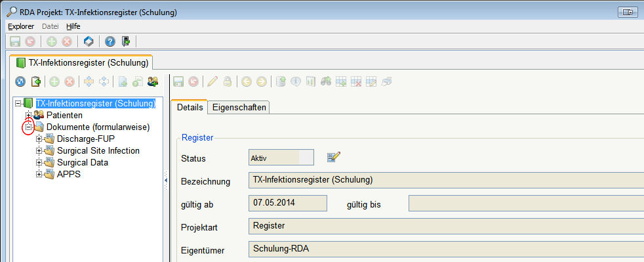Screen dimensions: 644x262
Task: Click the add patients people icon
Action: coord(153,82)
